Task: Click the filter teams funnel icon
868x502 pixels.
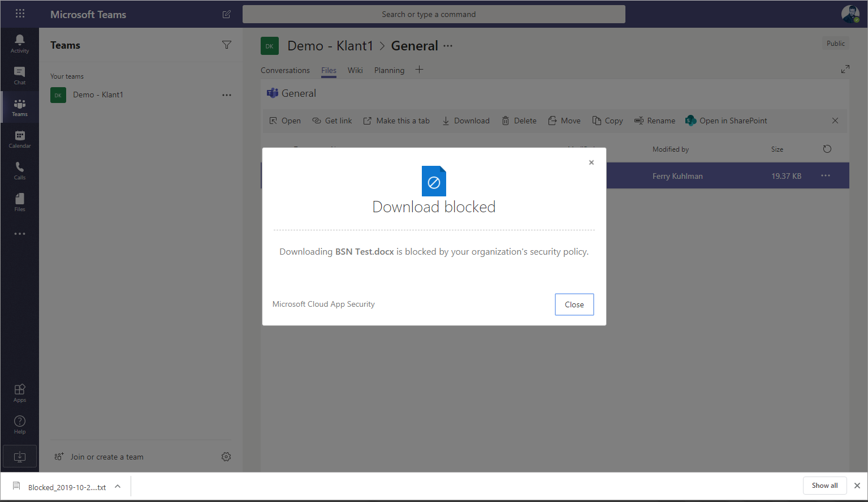Action: point(227,45)
